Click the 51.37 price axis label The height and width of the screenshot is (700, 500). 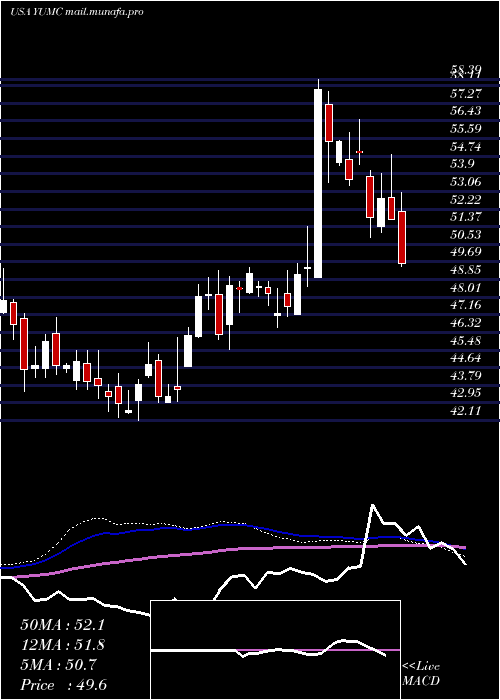coord(465,217)
